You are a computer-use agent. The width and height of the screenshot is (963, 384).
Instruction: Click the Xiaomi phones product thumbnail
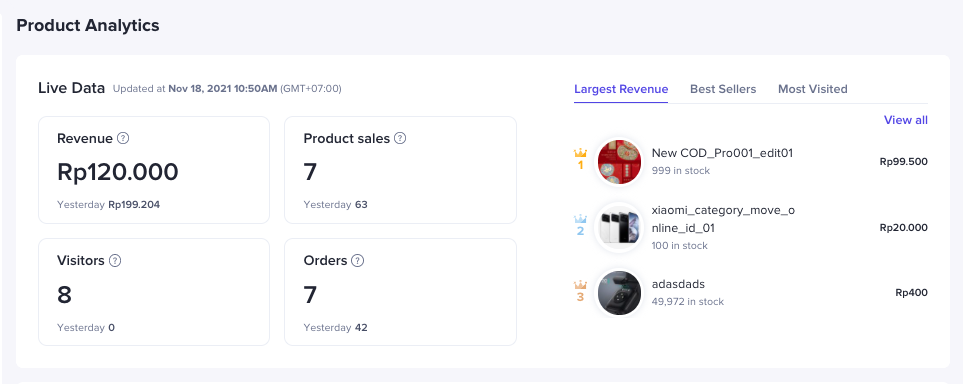click(x=619, y=227)
